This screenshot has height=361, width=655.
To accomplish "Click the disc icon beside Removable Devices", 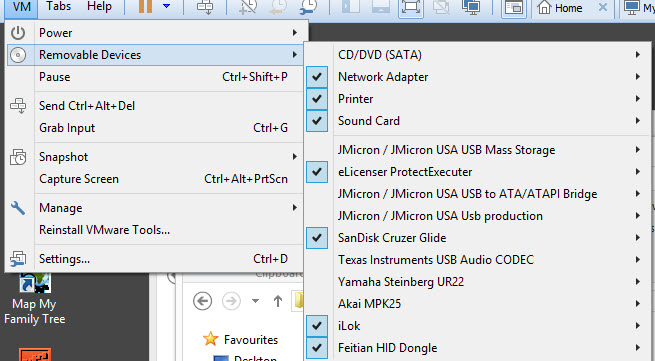I will tap(18, 55).
